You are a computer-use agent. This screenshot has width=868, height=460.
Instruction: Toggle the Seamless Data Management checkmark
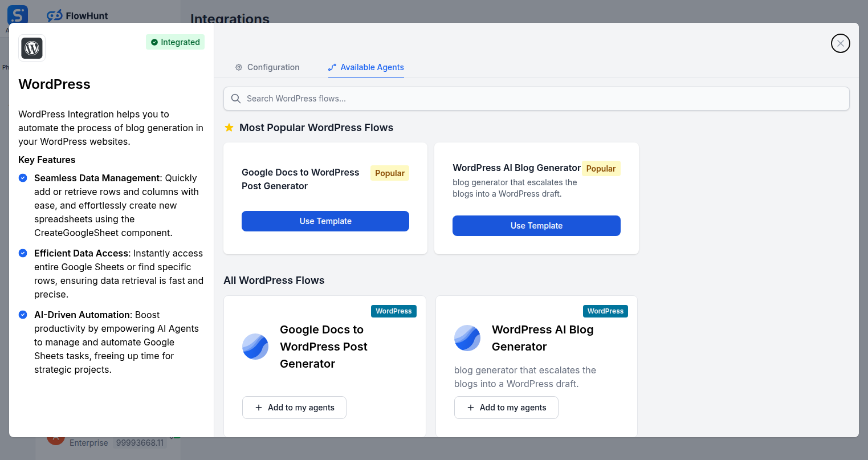[x=23, y=178]
